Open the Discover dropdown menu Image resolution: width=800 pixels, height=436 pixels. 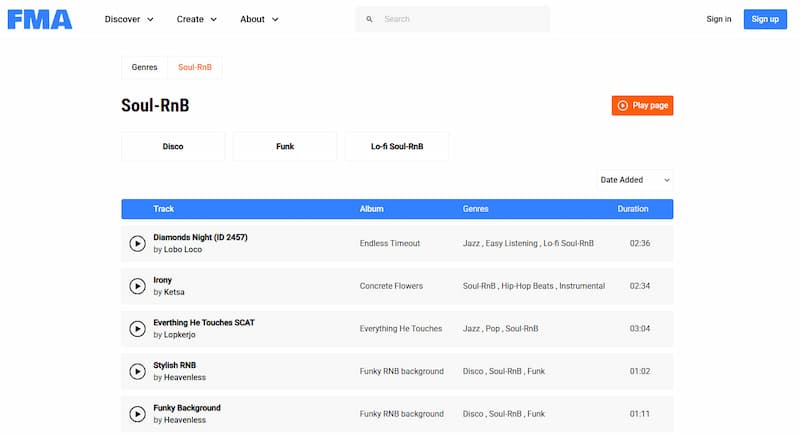[x=129, y=19]
